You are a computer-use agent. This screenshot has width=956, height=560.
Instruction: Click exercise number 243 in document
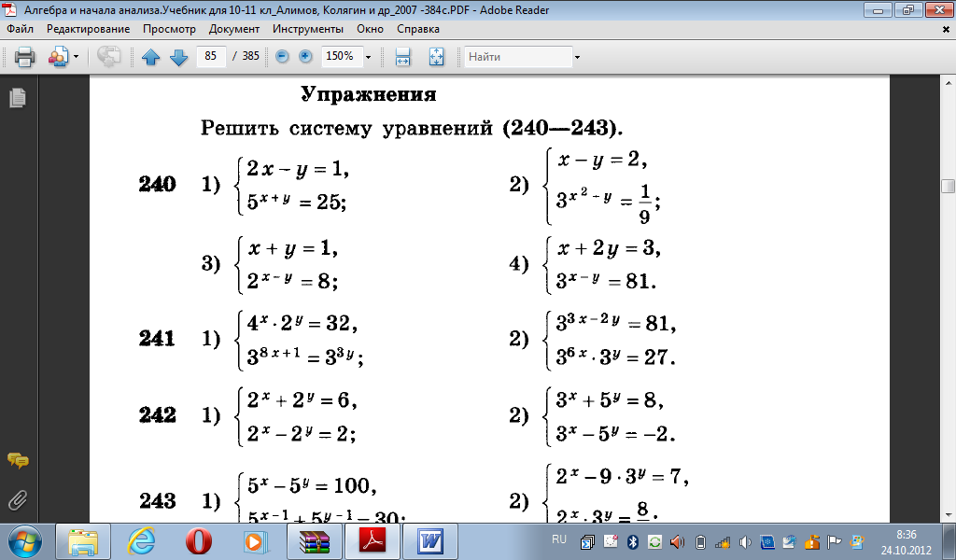158,501
